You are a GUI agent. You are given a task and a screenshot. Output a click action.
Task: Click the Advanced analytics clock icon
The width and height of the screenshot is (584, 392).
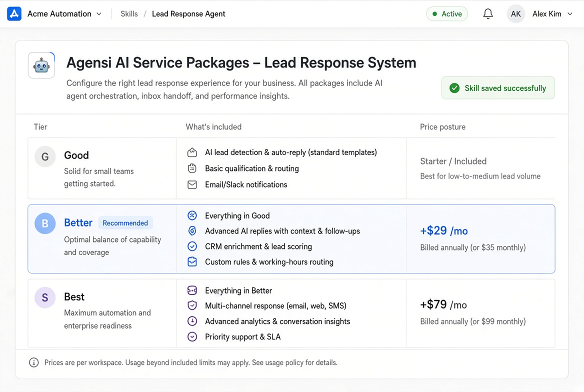[192, 321]
